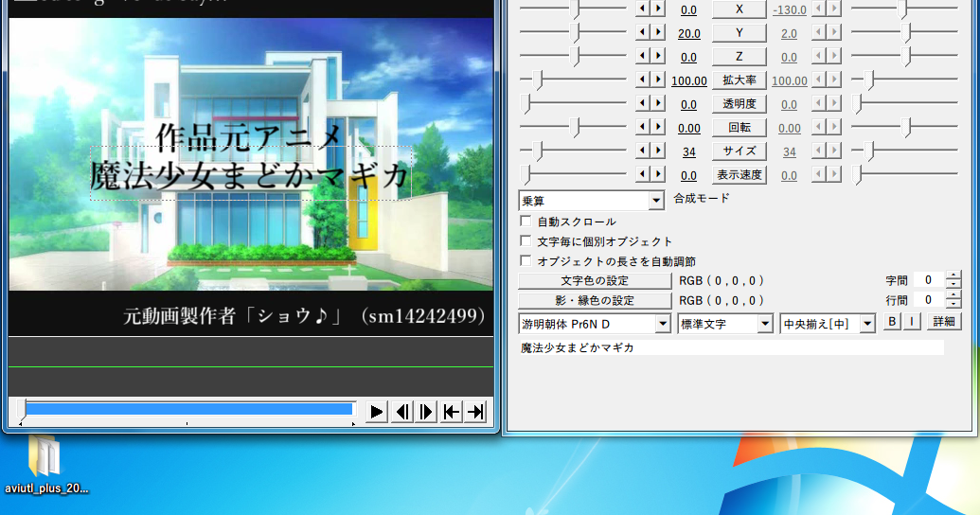Screen dimensions: 980x515
Task: Click the text field containing 魔法少女まどかマギカ
Action: click(x=731, y=348)
